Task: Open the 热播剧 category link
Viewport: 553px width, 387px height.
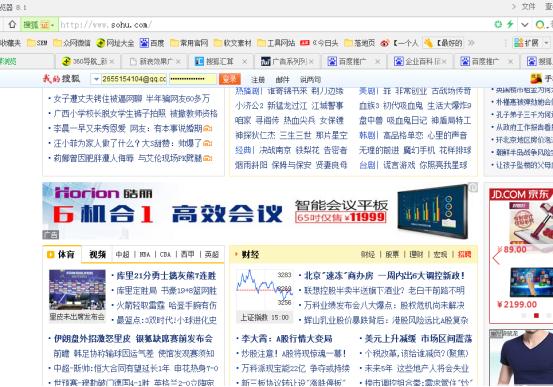Action: [x=247, y=91]
